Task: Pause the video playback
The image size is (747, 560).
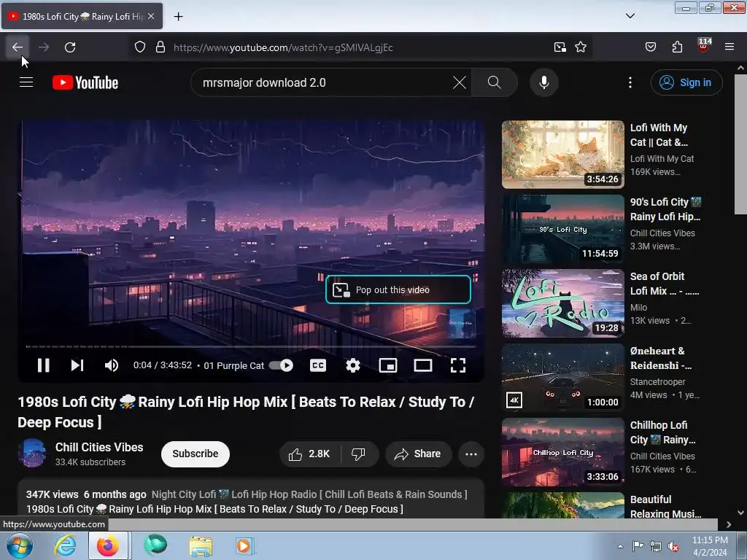Action: point(43,365)
